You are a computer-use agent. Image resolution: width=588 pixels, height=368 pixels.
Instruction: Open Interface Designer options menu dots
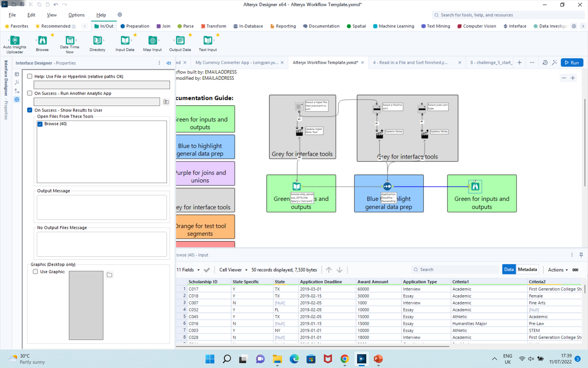(159, 63)
